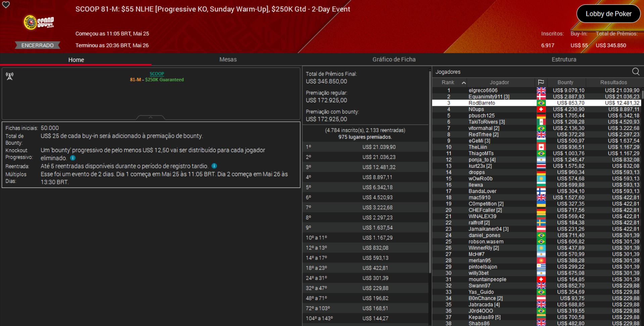
Task: Click the flag column header icon
Action: [541, 82]
